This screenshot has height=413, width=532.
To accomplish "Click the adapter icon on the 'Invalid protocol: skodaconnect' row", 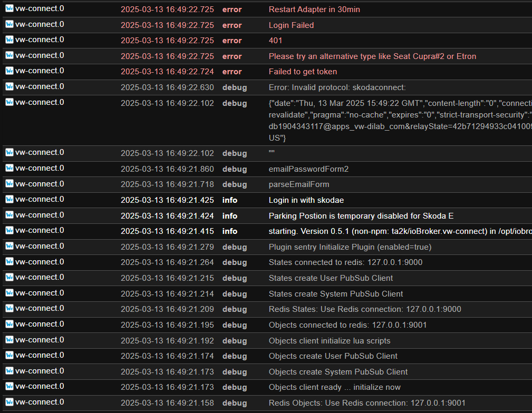I will point(9,87).
